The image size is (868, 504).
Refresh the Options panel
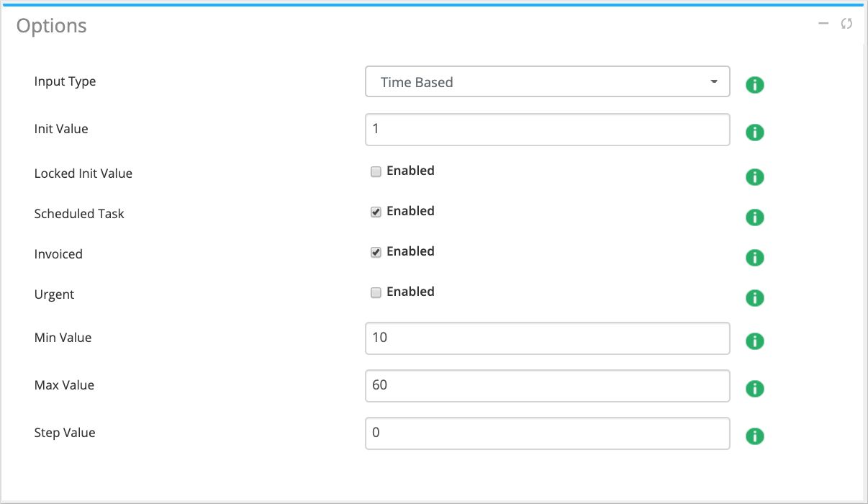[x=846, y=24]
